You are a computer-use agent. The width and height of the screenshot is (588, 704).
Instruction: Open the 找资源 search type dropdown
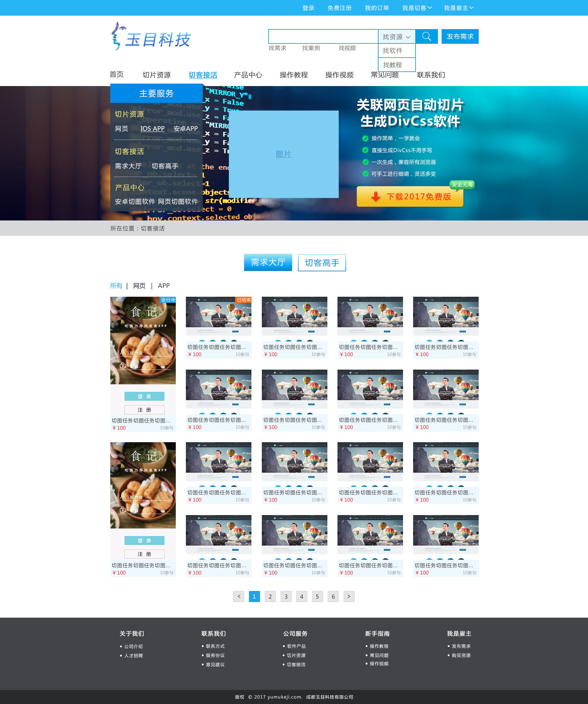[x=397, y=36]
